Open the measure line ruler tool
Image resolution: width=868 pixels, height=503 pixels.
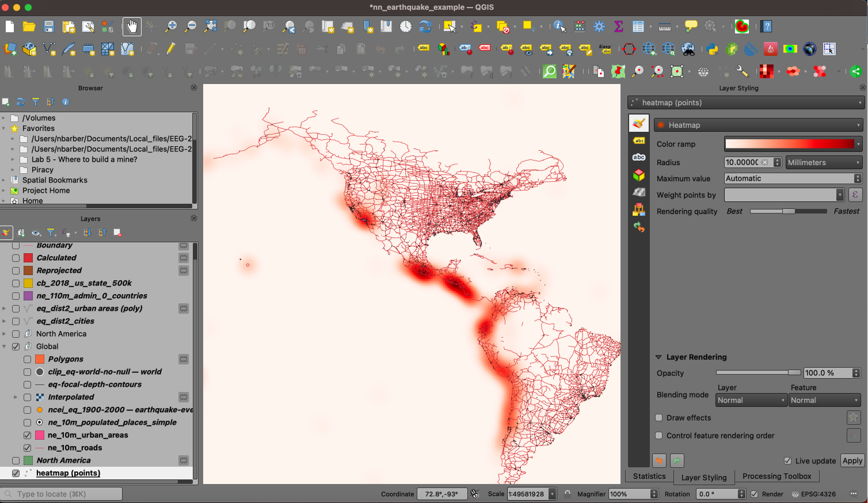pyautogui.click(x=664, y=26)
